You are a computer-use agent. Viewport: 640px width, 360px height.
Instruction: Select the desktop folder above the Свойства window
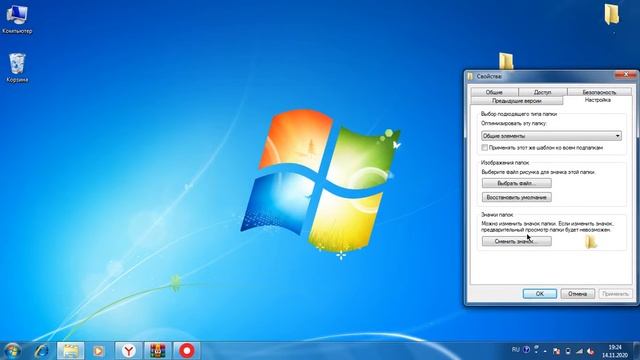click(506, 61)
